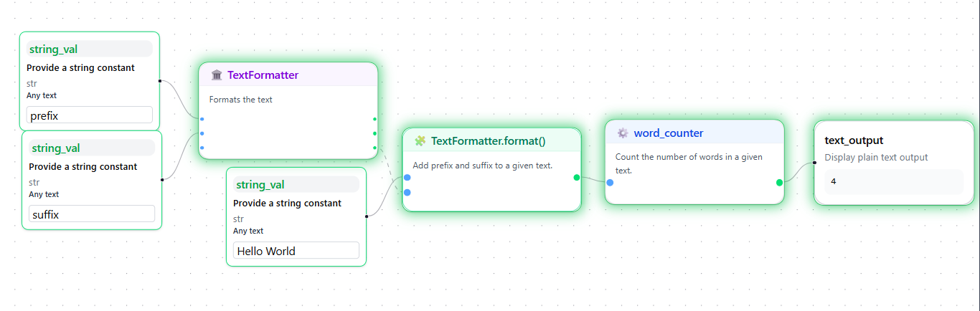Screen dimensions: 980x311
Task: Click the input field containing 'suffix'
Action: (x=92, y=214)
